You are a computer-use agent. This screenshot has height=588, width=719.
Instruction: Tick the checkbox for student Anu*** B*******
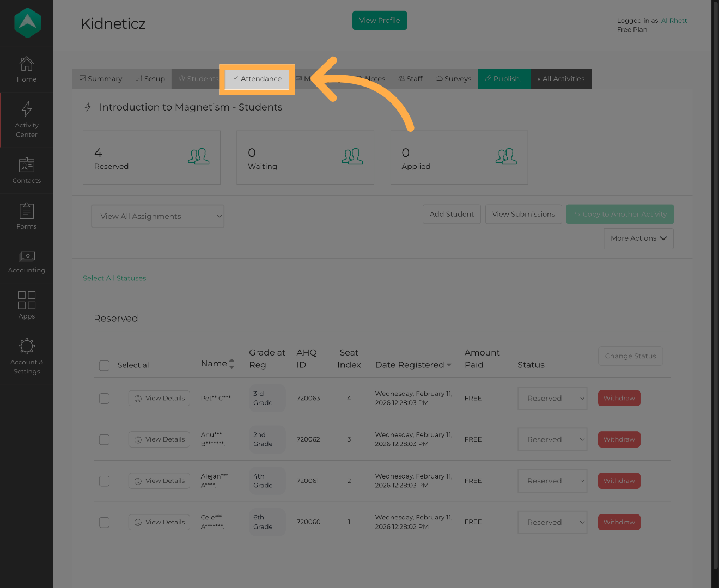click(x=104, y=439)
